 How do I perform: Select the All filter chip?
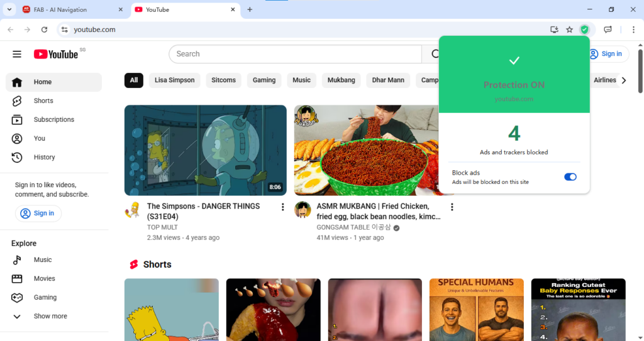(x=134, y=80)
